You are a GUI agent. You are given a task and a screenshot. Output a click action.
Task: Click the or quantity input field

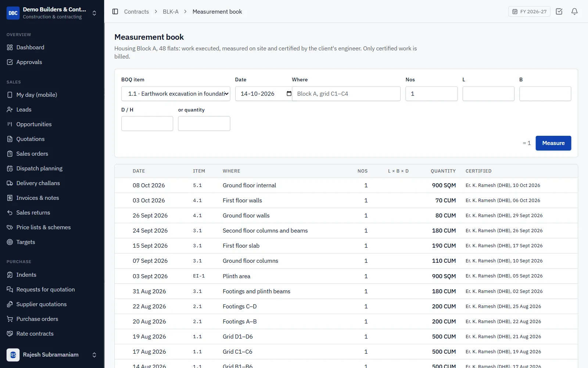[204, 124]
